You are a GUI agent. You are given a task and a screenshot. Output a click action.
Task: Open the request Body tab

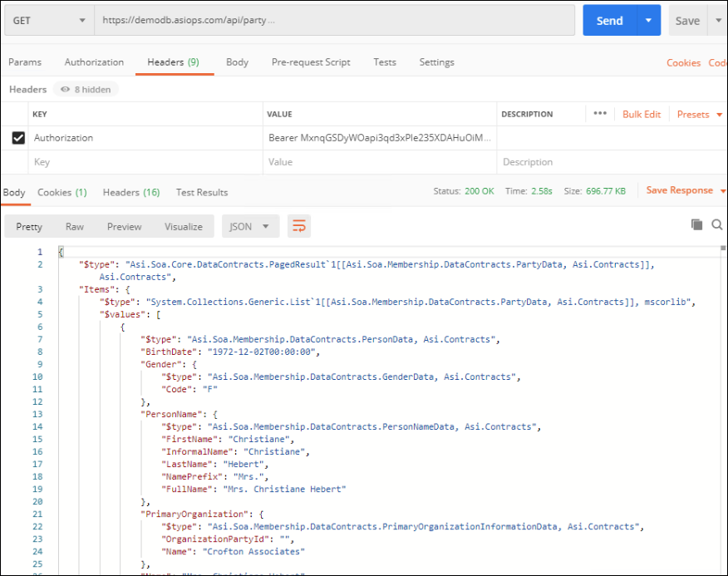[237, 62]
